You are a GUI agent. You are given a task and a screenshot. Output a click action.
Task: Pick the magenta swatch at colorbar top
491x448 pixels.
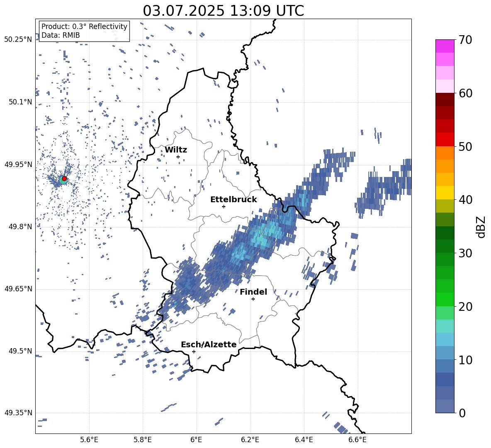coord(445,46)
